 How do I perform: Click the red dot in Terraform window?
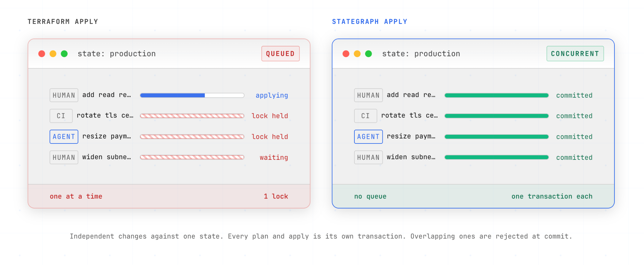point(42,54)
